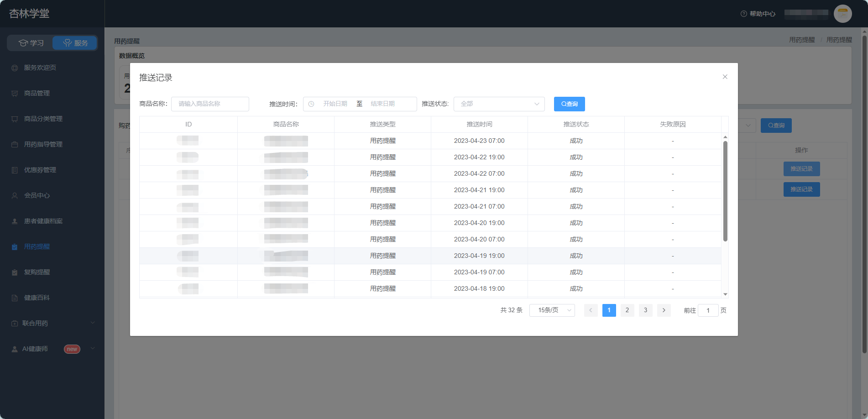This screenshot has height=419, width=868.
Task: Close the 推送记录 dialog
Action: [x=725, y=77]
